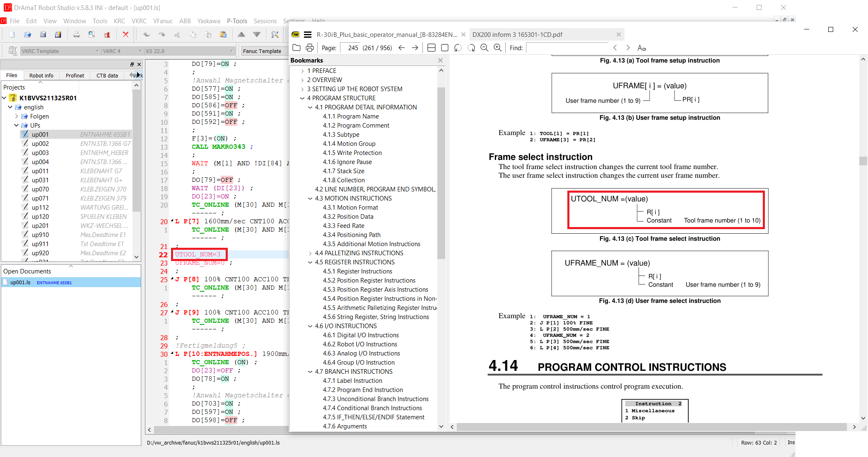
Task: Open print preview with the magnifier page icon
Action: pyautogui.click(x=92, y=34)
